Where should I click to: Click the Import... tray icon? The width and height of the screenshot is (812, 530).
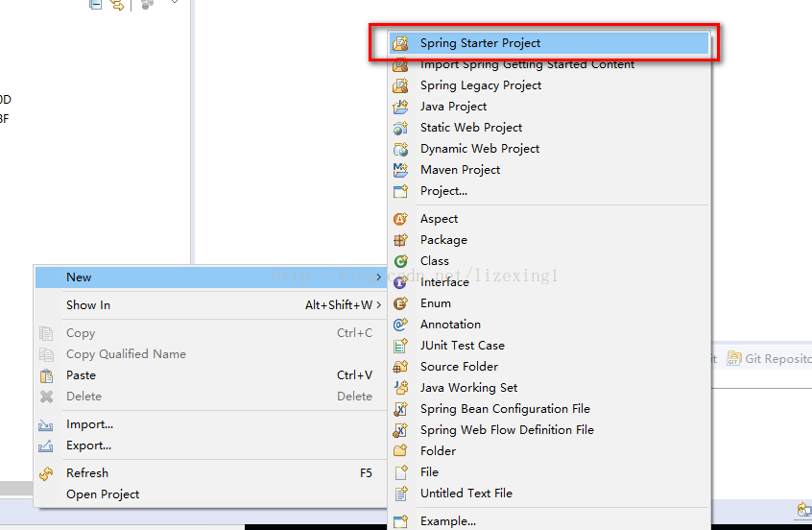[x=45, y=425]
